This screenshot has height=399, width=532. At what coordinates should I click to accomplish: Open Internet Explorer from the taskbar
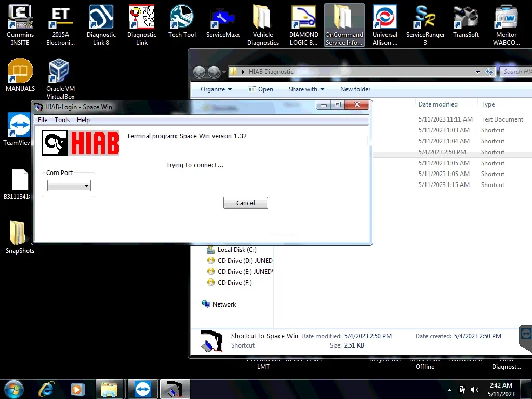[x=46, y=389]
